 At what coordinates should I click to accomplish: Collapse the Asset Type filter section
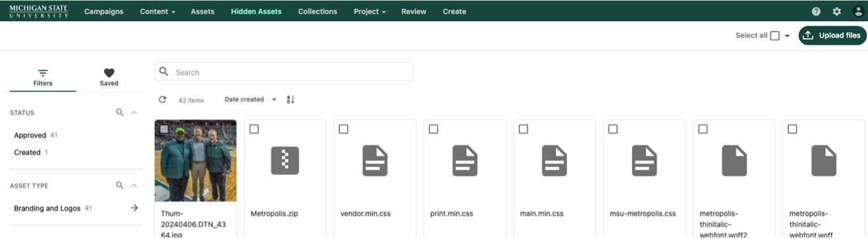(134, 186)
